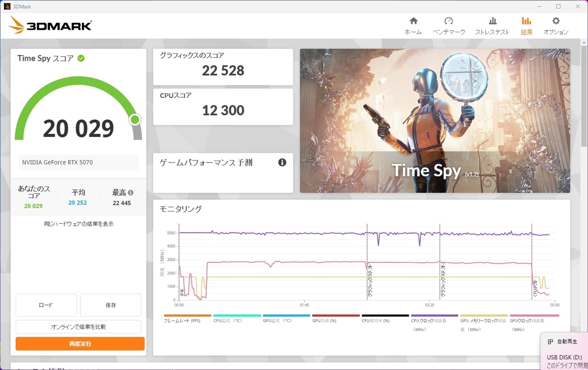588x370 pixels.
Task: Open the ホーム home tab
Action: point(413,26)
